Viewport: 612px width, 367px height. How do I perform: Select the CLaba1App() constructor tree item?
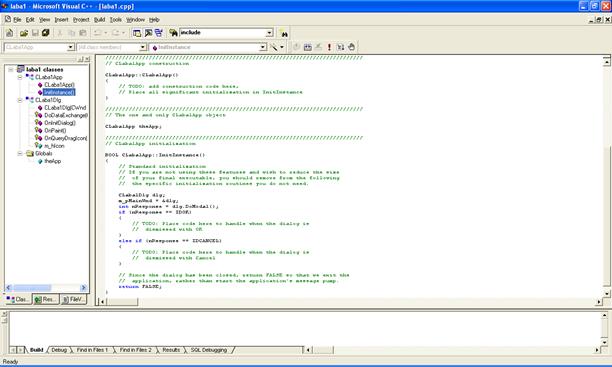pyautogui.click(x=59, y=85)
